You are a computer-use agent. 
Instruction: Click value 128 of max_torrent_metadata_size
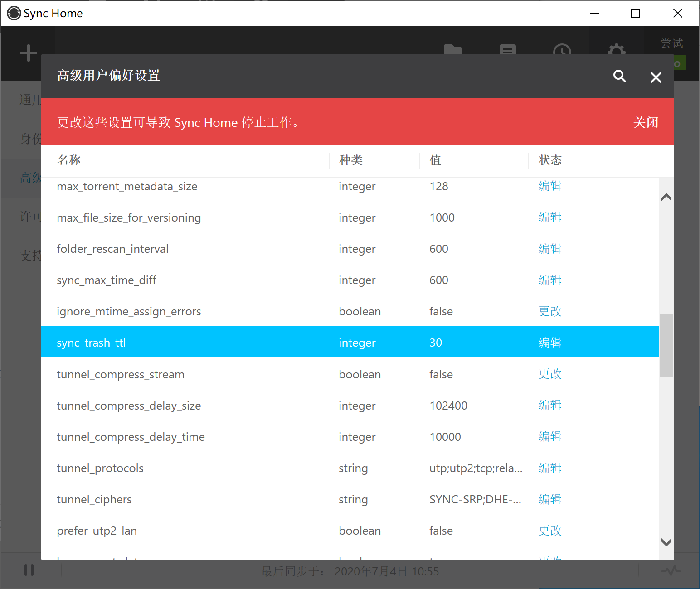(x=439, y=186)
